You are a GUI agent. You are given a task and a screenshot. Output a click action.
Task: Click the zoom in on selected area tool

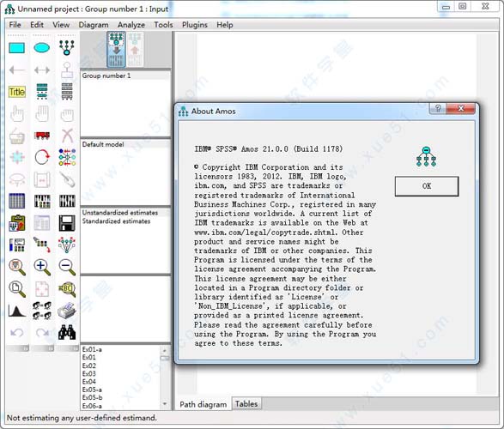[x=16, y=267]
